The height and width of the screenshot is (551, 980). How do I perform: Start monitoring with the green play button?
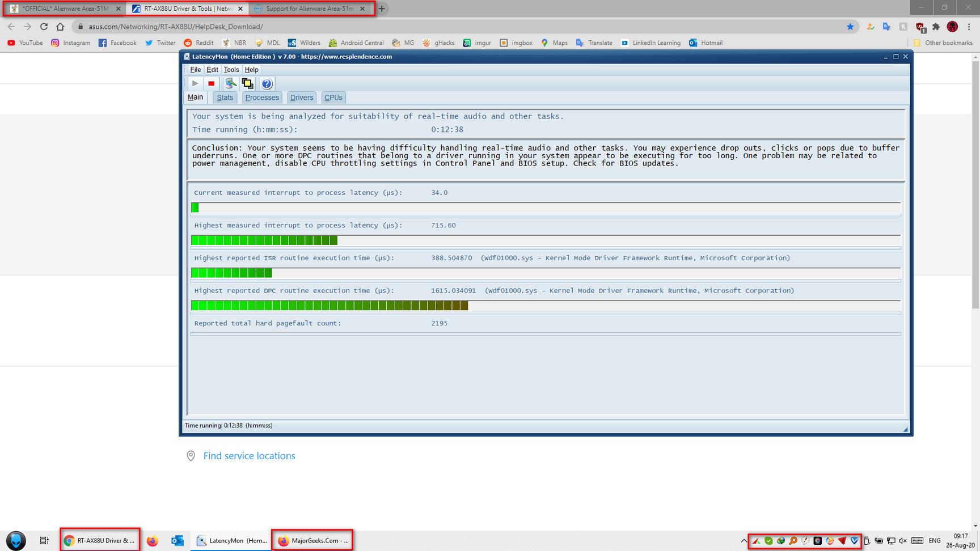[x=195, y=83]
